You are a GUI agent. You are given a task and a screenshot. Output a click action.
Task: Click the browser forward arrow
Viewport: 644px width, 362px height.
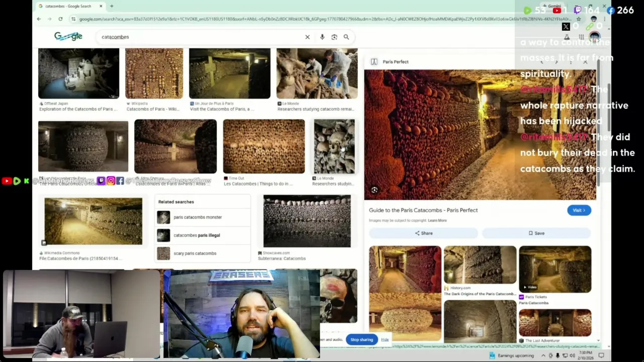coord(49,19)
